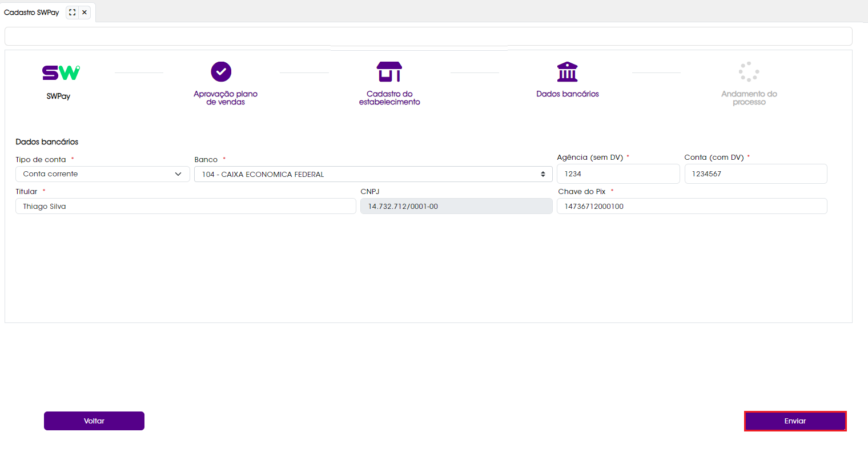
Task: Click the Conta (com DV) input field
Action: point(755,173)
